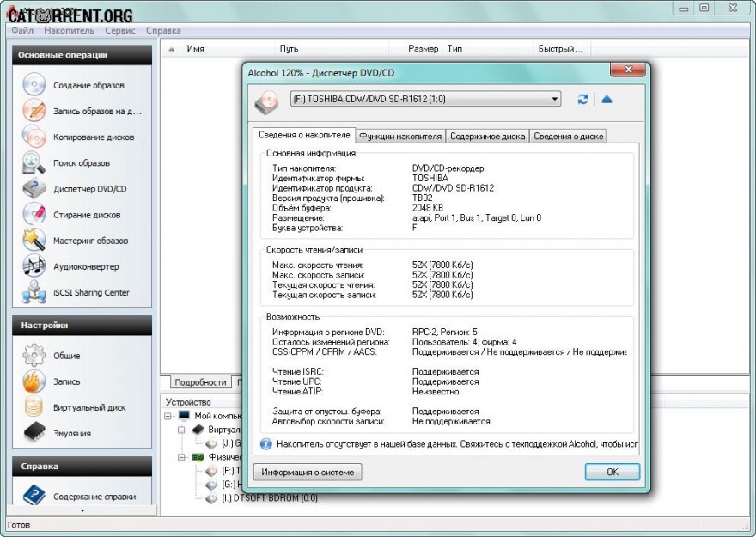Sort the file list by Размер column
This screenshot has height=537, width=756.
pos(417,49)
